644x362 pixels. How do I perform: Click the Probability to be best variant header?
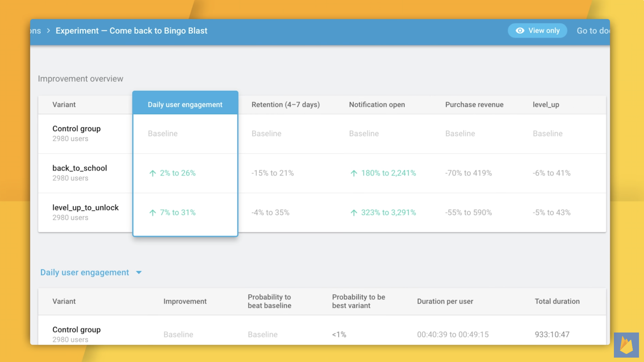(358, 301)
